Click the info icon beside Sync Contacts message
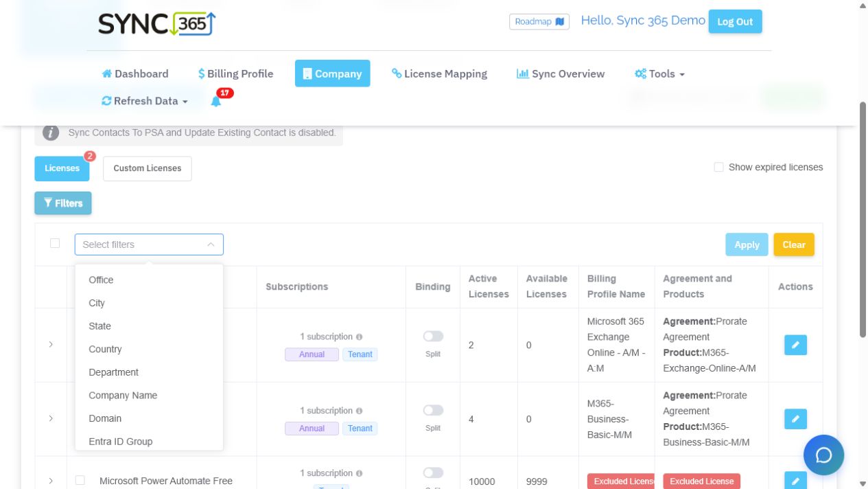This screenshot has height=489, width=868. tap(51, 133)
